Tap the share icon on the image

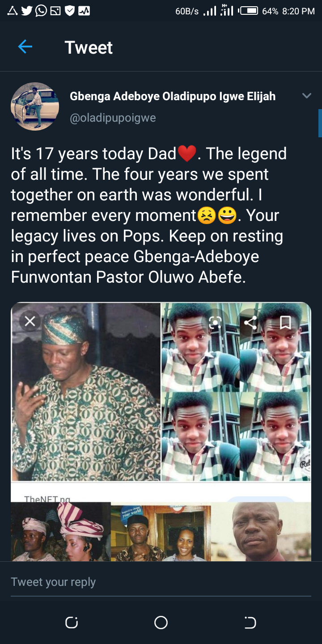[x=250, y=322]
